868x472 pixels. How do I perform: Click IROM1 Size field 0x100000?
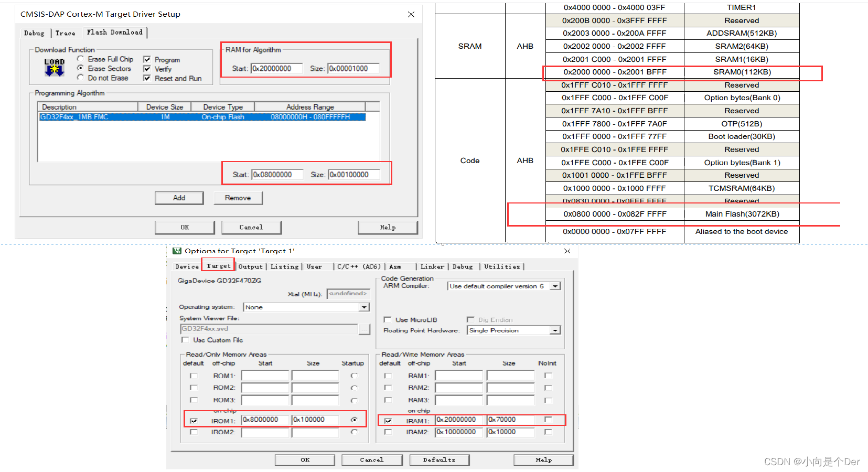pos(315,420)
